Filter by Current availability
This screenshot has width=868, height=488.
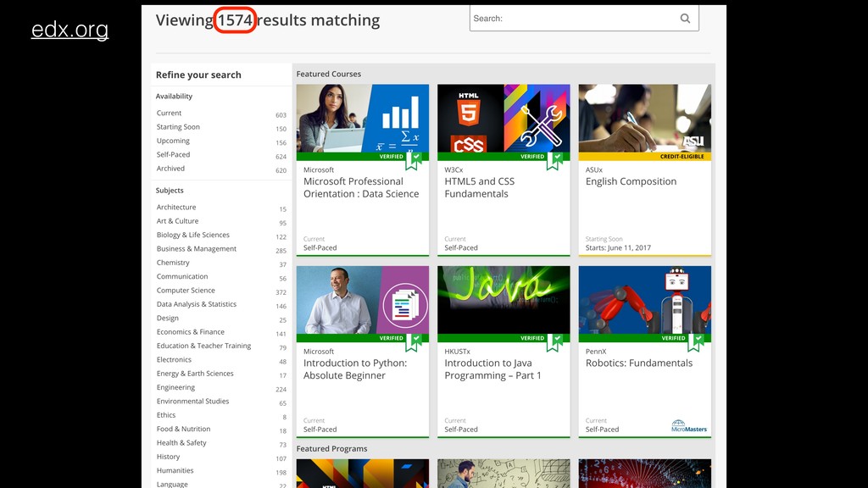(x=169, y=113)
